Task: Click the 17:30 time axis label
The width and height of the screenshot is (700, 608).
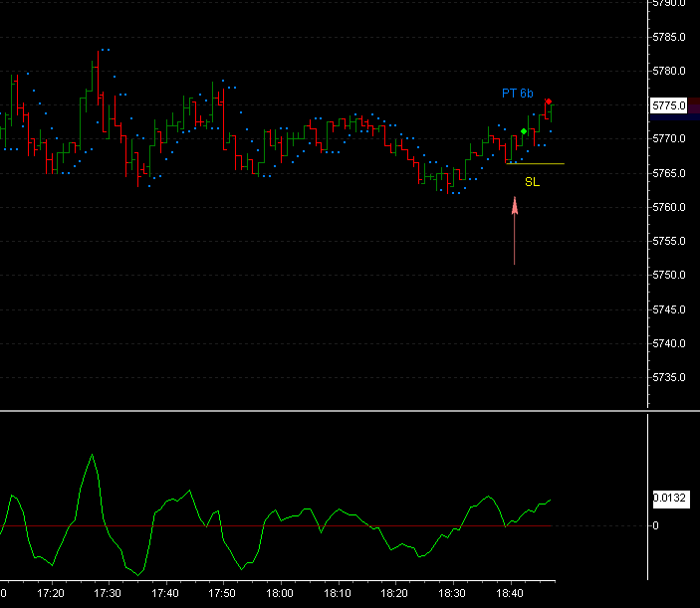Action: [x=108, y=593]
